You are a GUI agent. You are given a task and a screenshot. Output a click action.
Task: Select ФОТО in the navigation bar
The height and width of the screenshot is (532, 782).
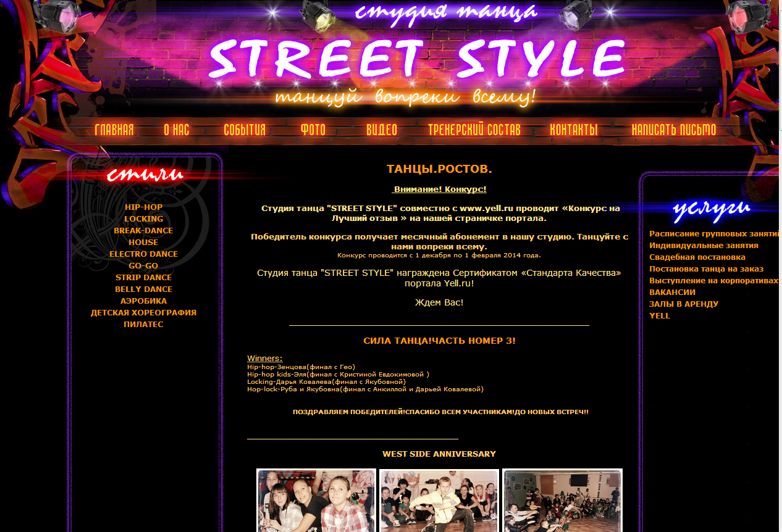(x=313, y=130)
